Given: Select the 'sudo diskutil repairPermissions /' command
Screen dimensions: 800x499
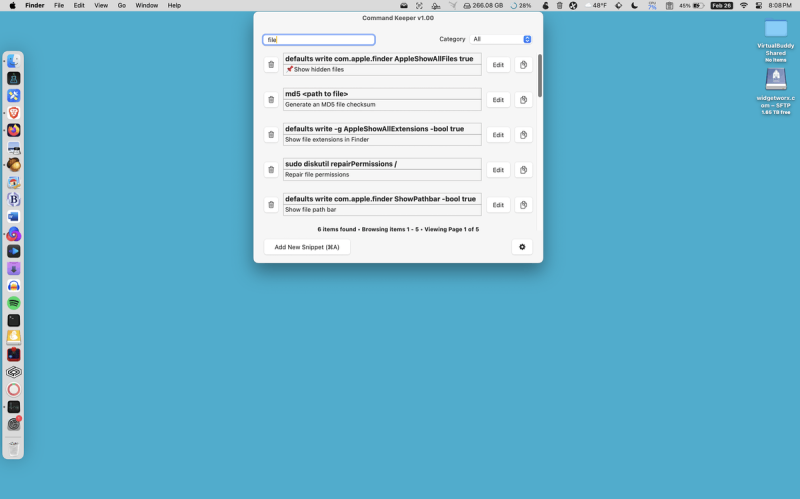Looking at the screenshot, I should 382,164.
